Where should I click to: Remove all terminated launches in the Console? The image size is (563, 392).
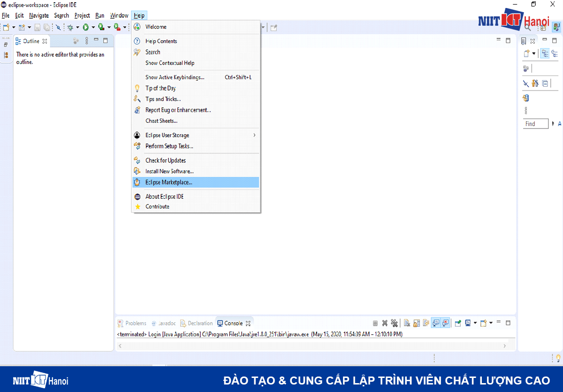click(395, 323)
